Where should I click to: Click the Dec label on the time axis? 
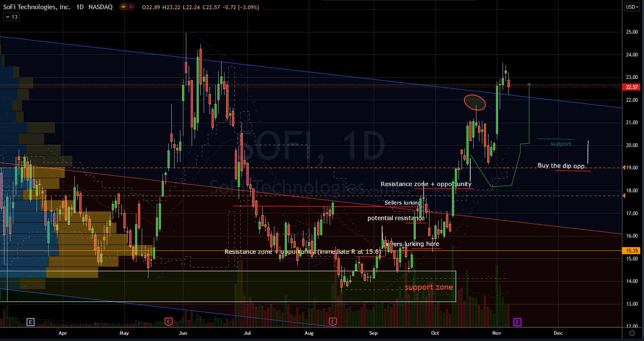click(558, 333)
